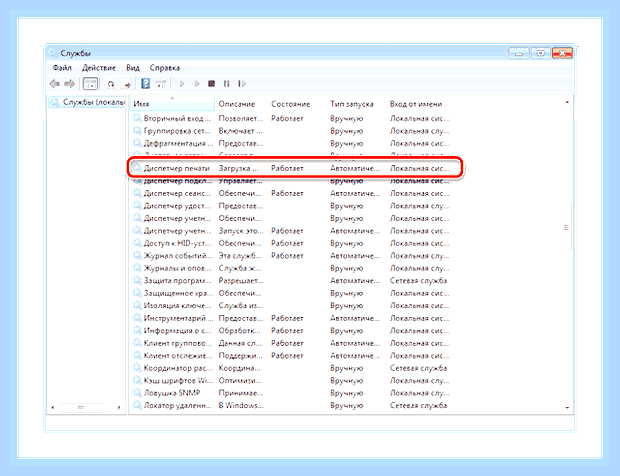Stop the service with the square icon
The height and width of the screenshot is (476, 620).
tap(212, 84)
